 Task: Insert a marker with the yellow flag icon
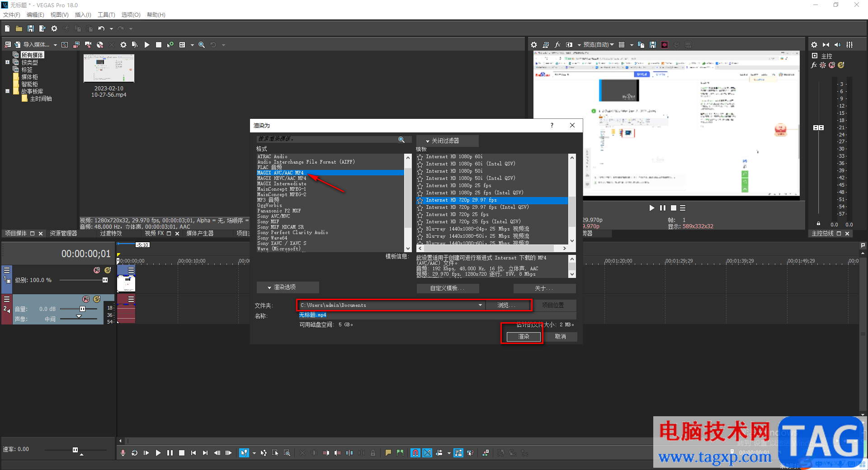pos(388,453)
